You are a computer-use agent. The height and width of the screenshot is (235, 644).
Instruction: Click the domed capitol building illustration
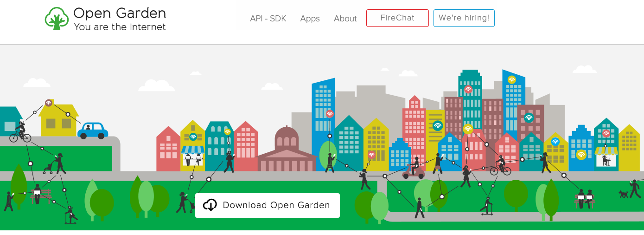pyautogui.click(x=287, y=149)
